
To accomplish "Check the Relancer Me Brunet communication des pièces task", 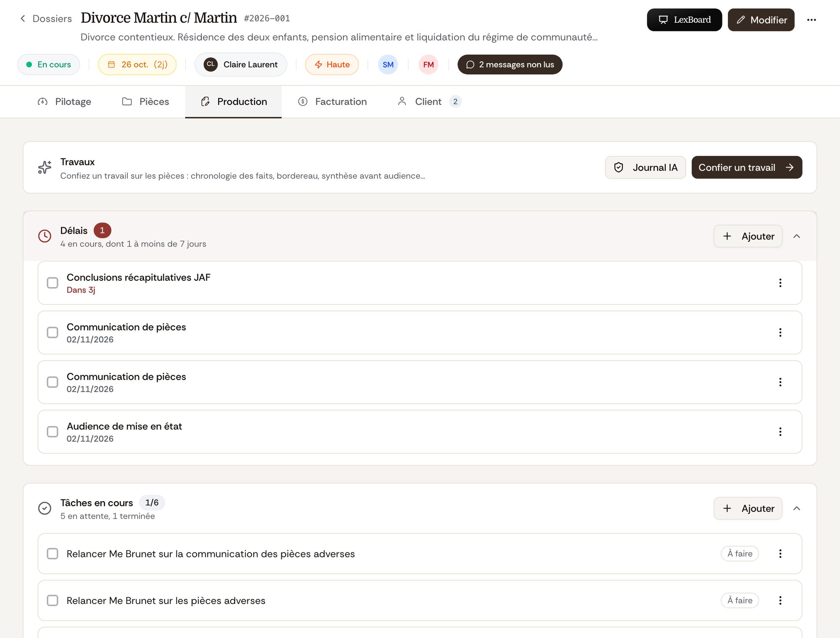I will pos(52,554).
